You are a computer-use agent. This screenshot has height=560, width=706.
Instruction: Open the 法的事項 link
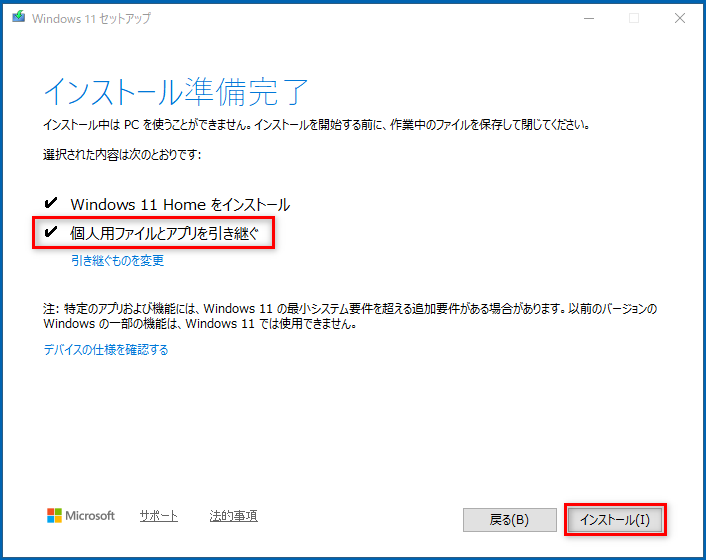tap(233, 516)
